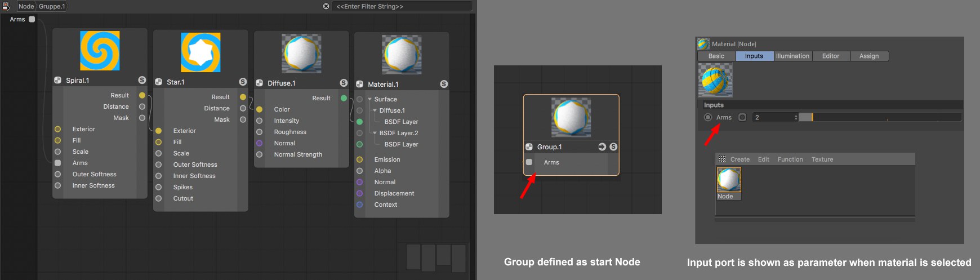Select the Node material thumbnail
Viewport: 980px width, 280px height.
(728, 180)
